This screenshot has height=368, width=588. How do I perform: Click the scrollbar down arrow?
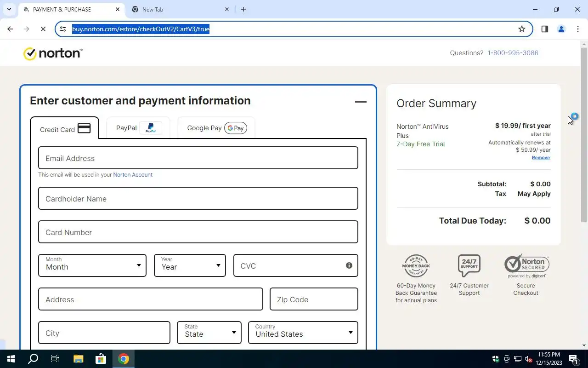[x=584, y=345]
